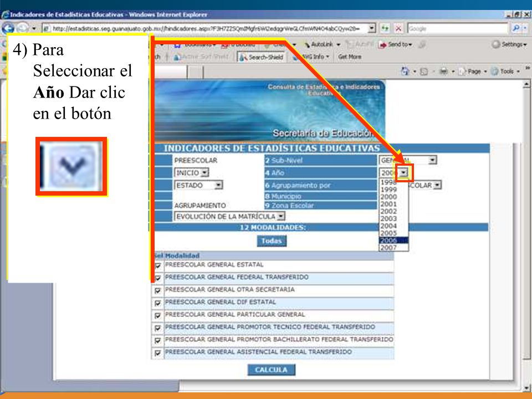The image size is (532, 399).
Task: Click the command bar overflow chevron
Action: tap(527, 69)
